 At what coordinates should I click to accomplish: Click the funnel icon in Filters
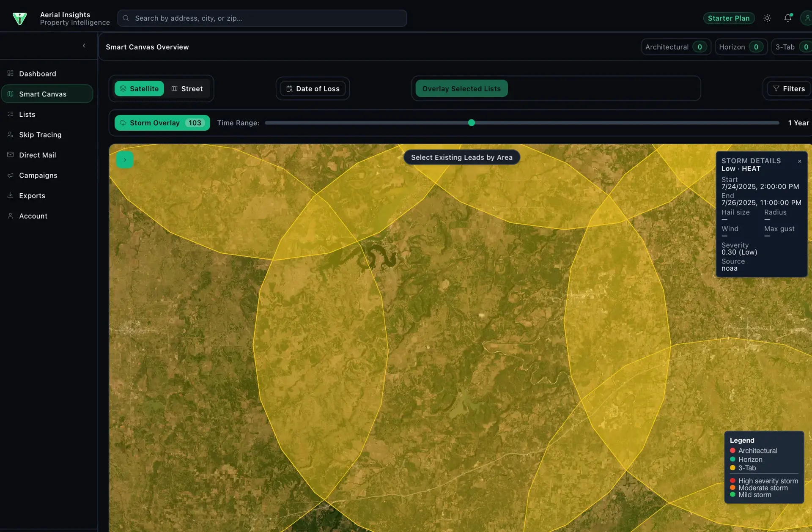tap(776, 88)
